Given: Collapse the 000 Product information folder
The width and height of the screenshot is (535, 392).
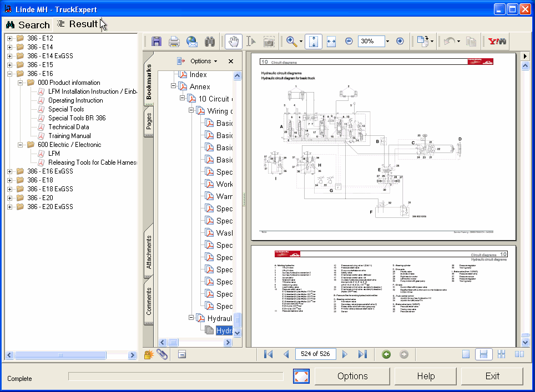Looking at the screenshot, I should (20, 83).
